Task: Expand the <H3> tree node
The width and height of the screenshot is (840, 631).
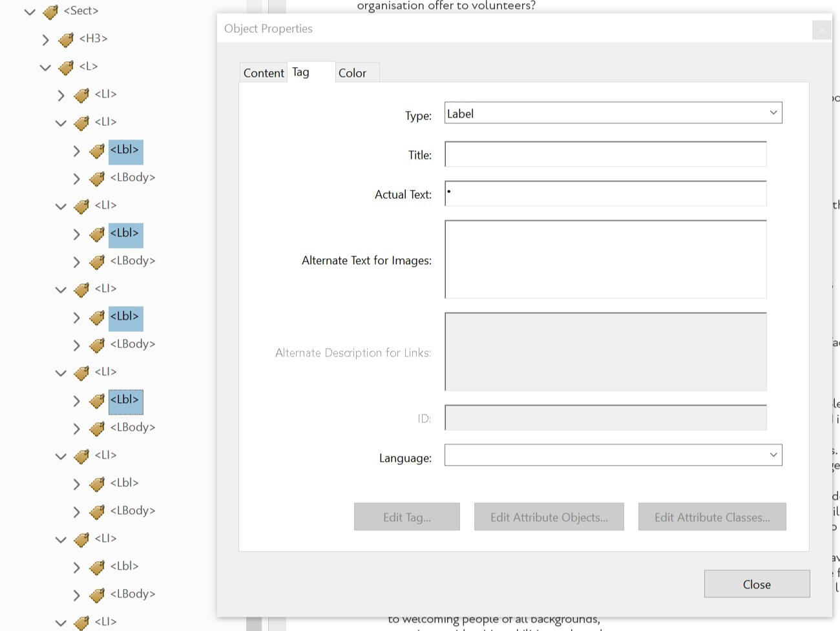Action: (45, 39)
